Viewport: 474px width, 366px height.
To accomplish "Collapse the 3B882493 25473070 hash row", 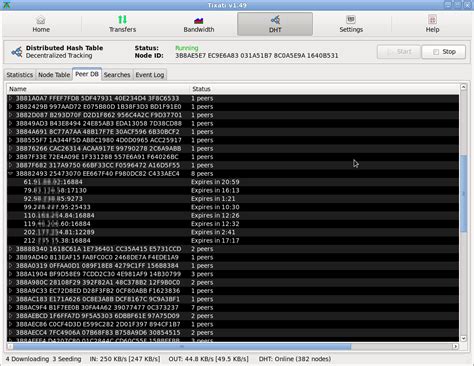I will click(10, 174).
